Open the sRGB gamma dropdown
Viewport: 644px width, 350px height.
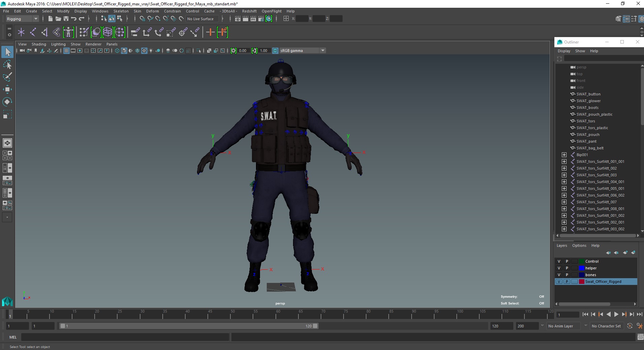[302, 51]
